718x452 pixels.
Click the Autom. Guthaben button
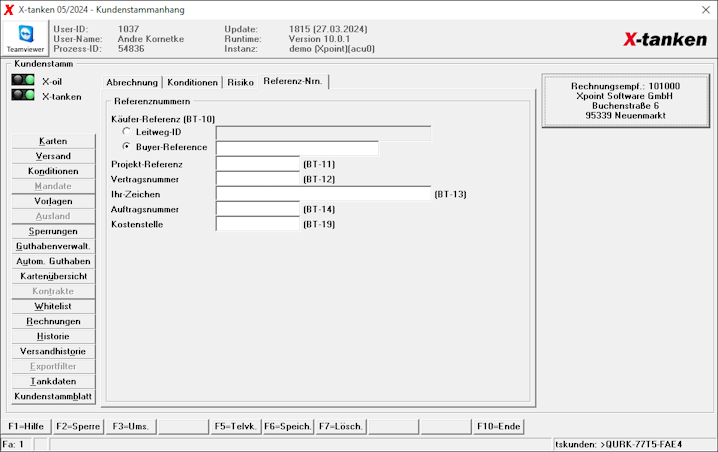click(x=53, y=261)
